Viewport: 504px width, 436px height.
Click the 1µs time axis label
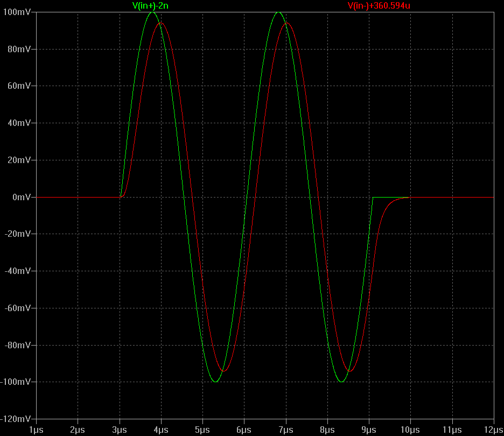click(x=36, y=430)
